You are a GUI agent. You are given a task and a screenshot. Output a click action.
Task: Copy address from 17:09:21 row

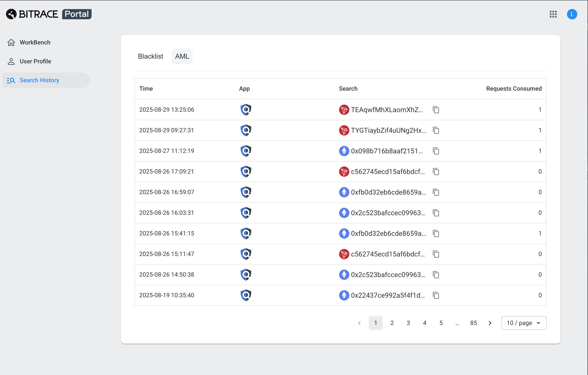(x=436, y=172)
